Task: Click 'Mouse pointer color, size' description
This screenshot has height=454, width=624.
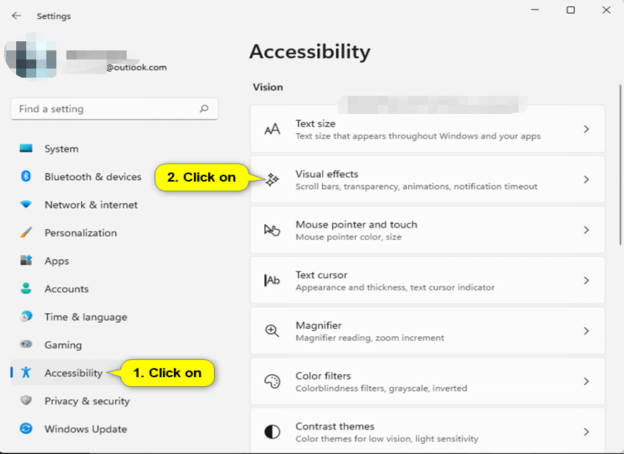Action: tap(348, 237)
